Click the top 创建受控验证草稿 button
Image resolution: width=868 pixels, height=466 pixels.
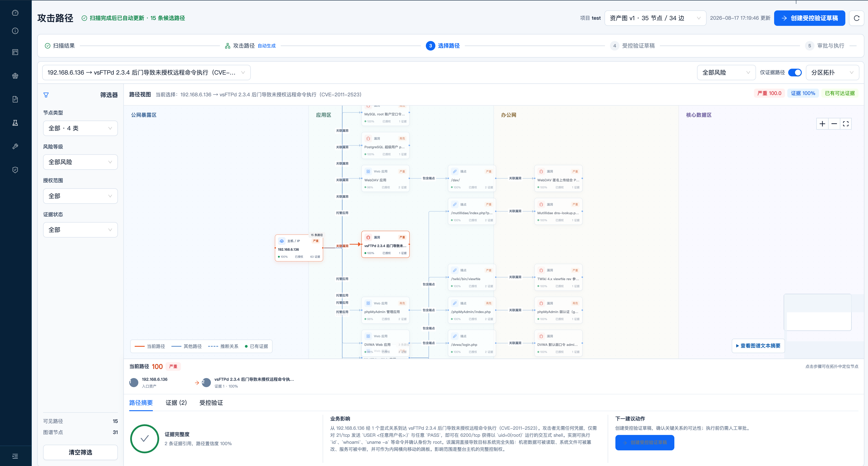[x=809, y=18]
